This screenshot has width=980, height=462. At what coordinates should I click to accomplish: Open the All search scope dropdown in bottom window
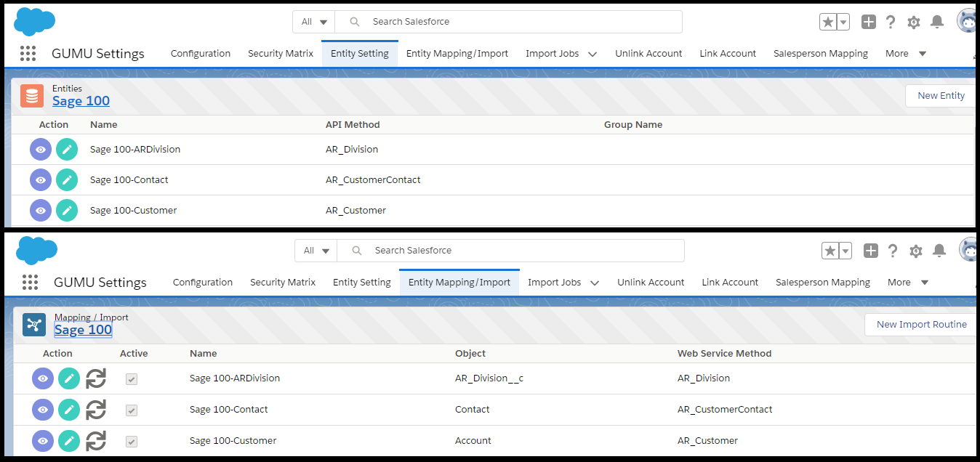point(316,251)
